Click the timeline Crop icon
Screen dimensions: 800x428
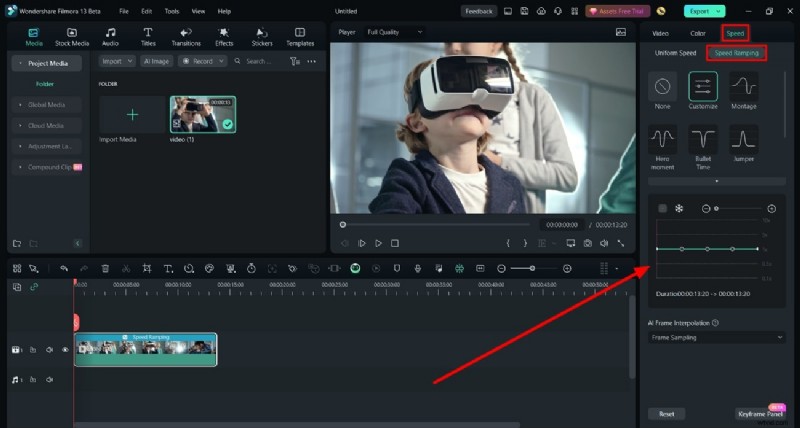coord(147,268)
